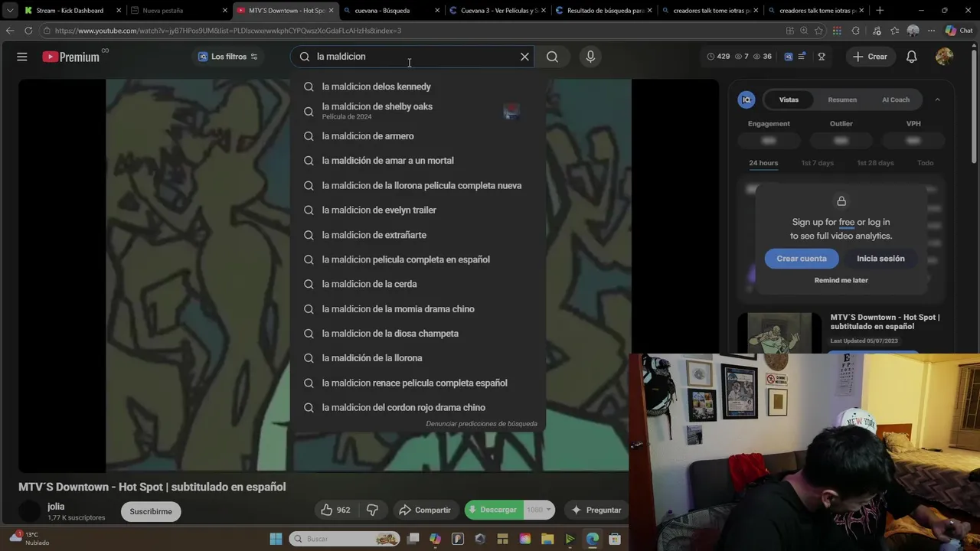Open the vidIQ list icon with blue dot
The width and height of the screenshot is (980, 551).
[x=802, y=57]
